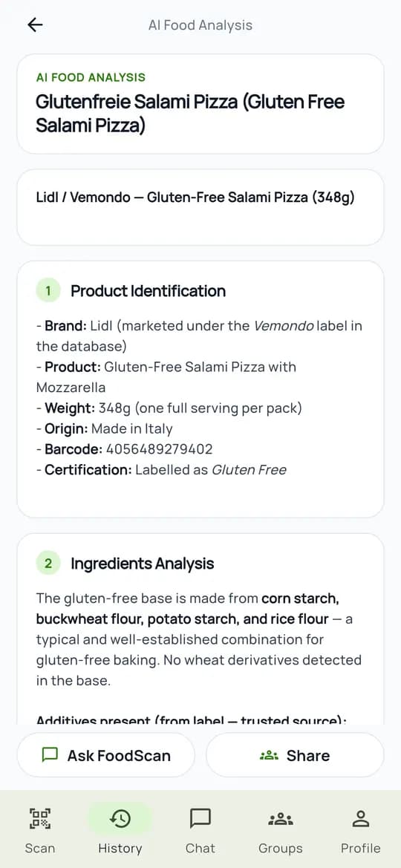Open the Groups people icon
Screen dimensions: 401x868
280,819
